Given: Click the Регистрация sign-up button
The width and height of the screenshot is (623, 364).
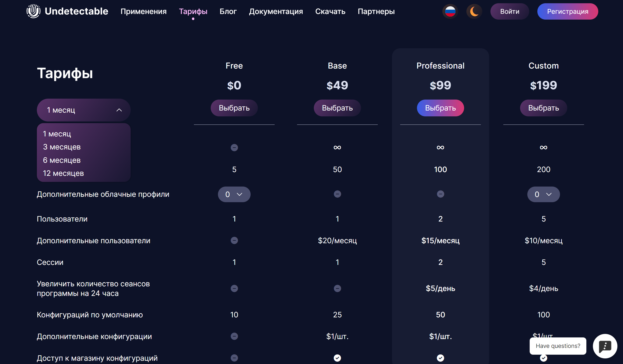Looking at the screenshot, I should (567, 11).
